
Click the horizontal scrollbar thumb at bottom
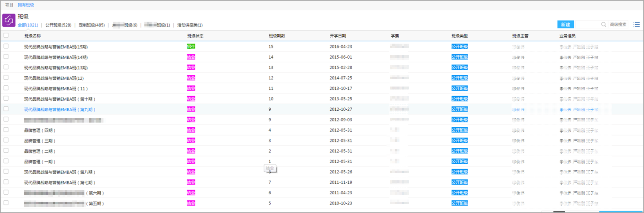[559, 212]
